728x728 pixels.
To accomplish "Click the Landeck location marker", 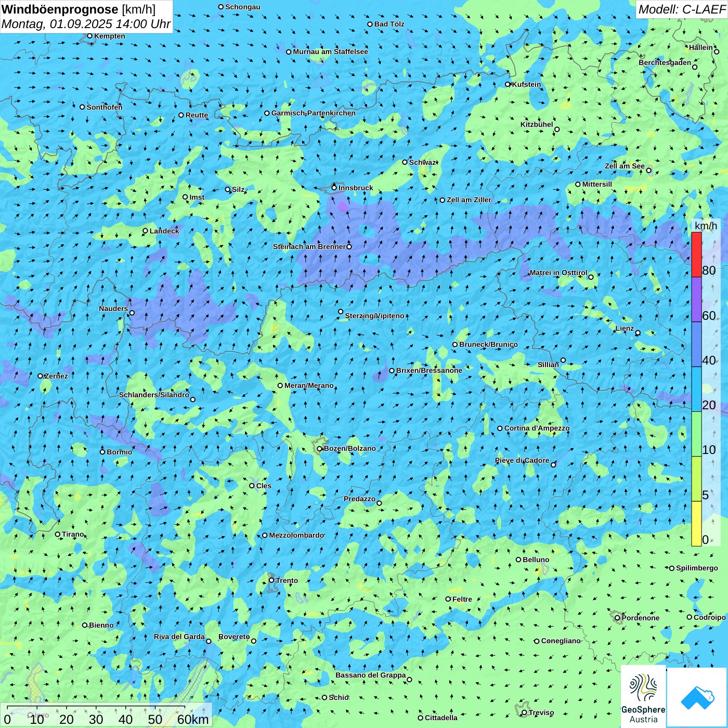I will (146, 231).
